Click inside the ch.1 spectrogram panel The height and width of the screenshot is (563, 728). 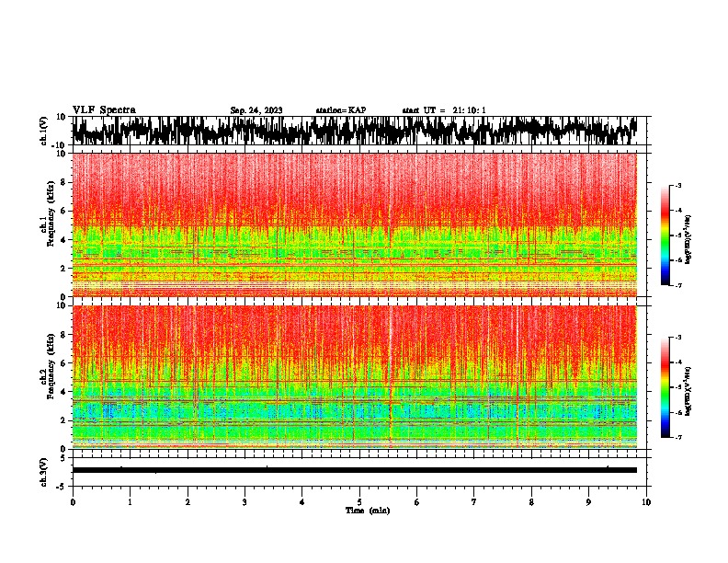pyautogui.click(x=354, y=224)
